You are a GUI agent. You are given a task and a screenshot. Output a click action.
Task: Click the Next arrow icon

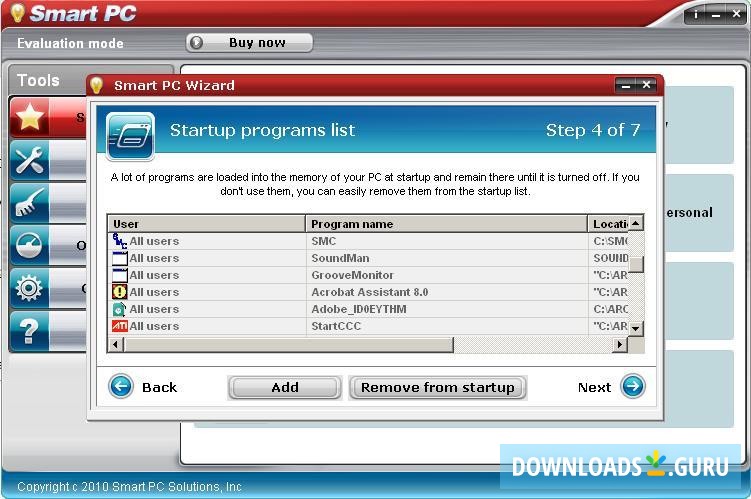pos(633,386)
